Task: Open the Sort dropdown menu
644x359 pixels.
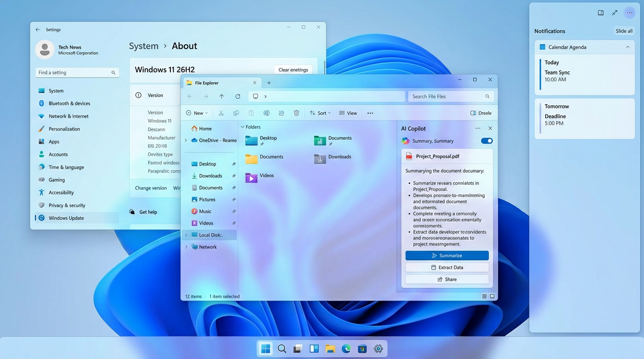Action: coord(321,113)
